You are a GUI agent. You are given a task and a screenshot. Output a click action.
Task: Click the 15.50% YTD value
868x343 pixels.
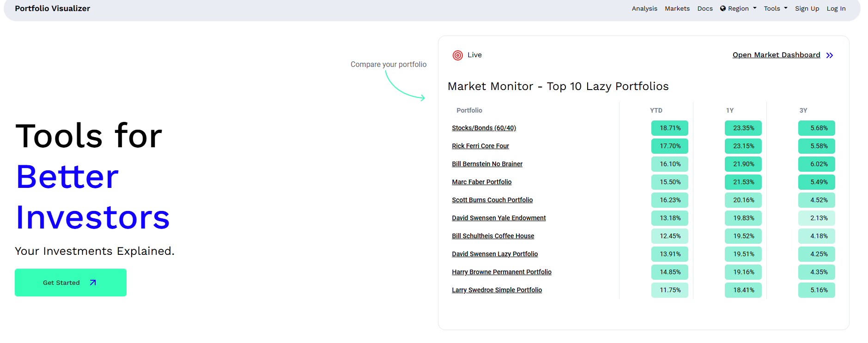pyautogui.click(x=670, y=182)
